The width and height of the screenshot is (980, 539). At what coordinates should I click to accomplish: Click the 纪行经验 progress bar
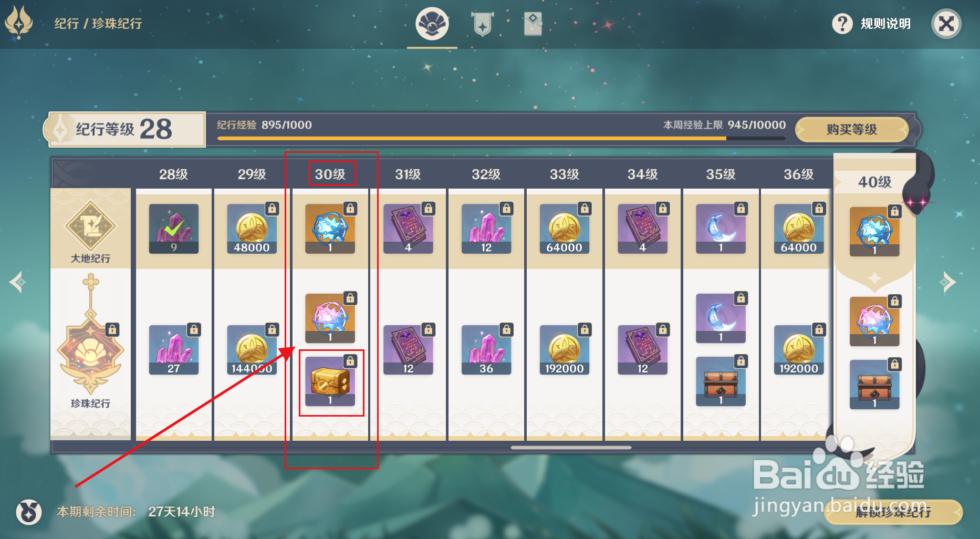502,139
